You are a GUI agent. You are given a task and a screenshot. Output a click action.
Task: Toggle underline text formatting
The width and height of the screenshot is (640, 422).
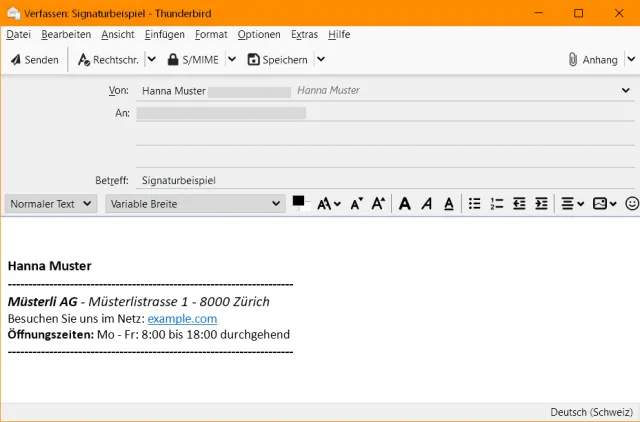449,204
